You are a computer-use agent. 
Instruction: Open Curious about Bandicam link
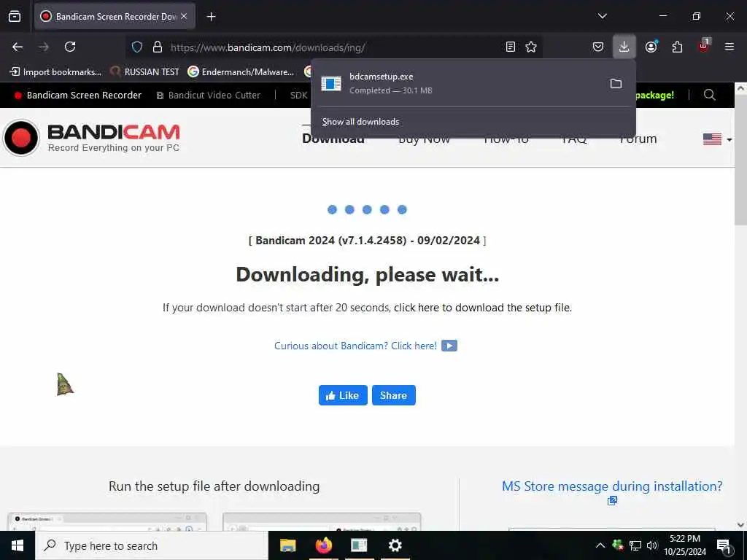355,346
